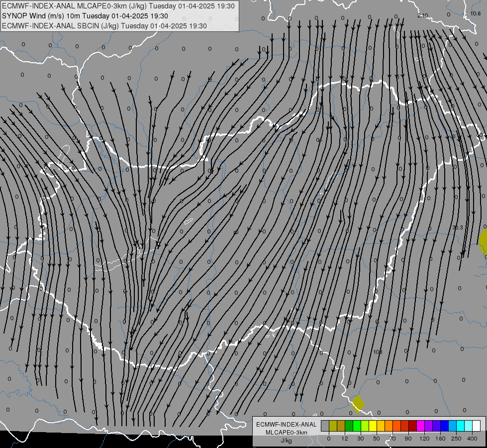
Task: Click the map value '108'
Action: [378, 352]
